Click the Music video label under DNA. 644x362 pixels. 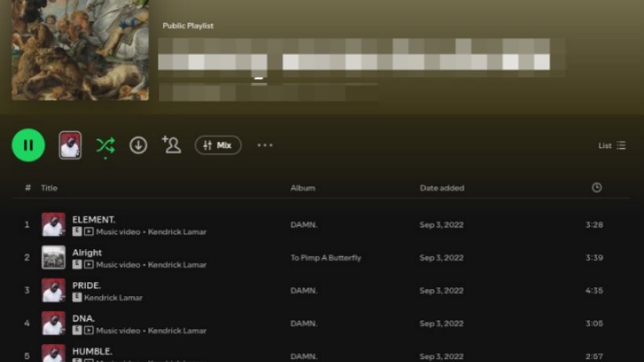[x=118, y=331]
